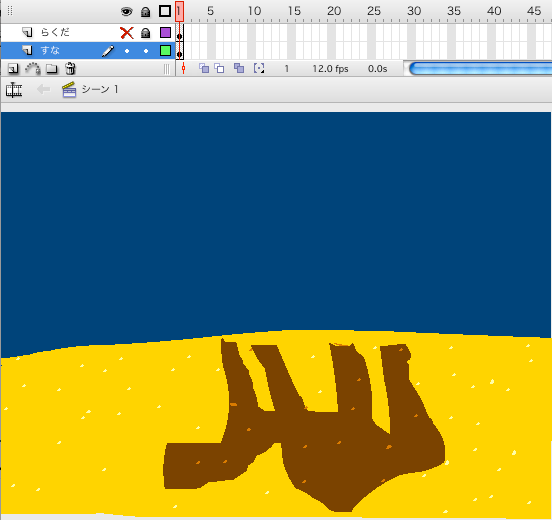Click the purple outline swatch of らくだ
This screenshot has height=520, width=552.
point(165,32)
